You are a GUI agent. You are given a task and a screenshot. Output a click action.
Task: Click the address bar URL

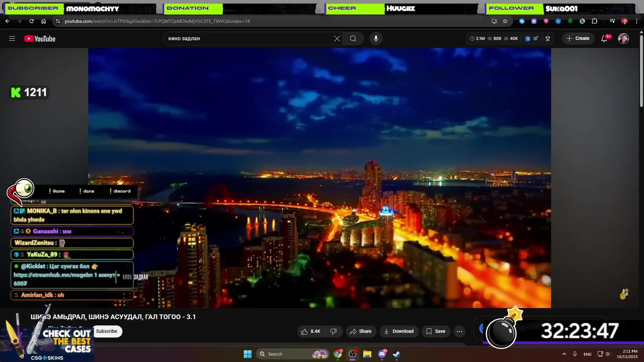157,21
